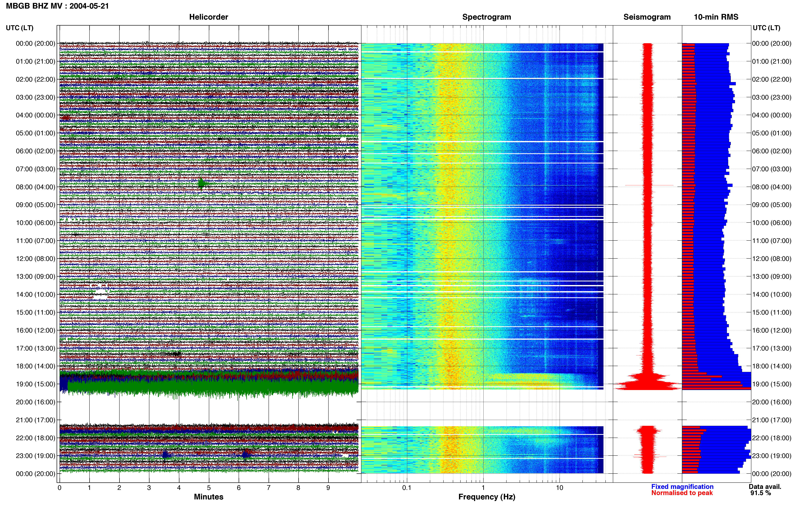Click the minute 9 tick label

pos(328,487)
